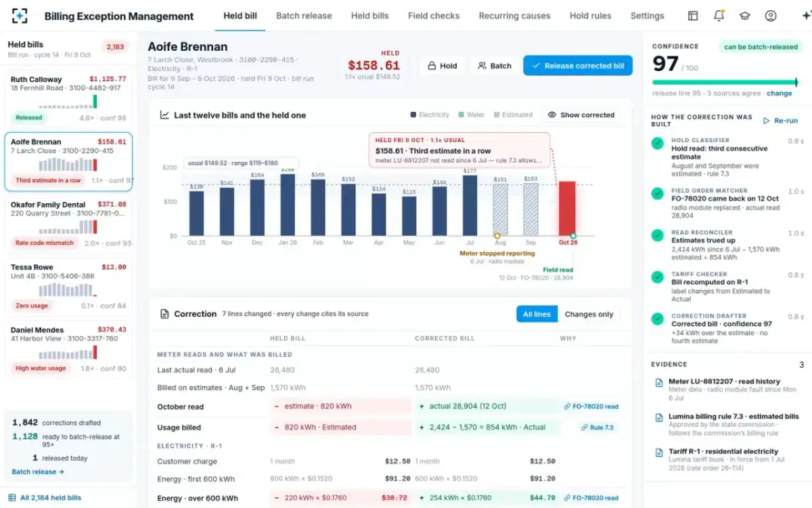Open the Held bills tab

pyautogui.click(x=370, y=16)
